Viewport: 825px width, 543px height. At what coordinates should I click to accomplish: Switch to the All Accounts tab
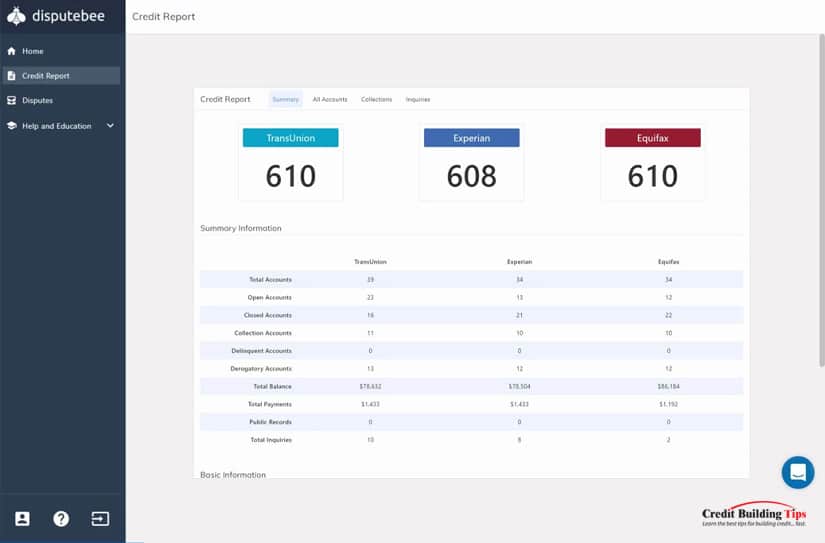click(330, 99)
